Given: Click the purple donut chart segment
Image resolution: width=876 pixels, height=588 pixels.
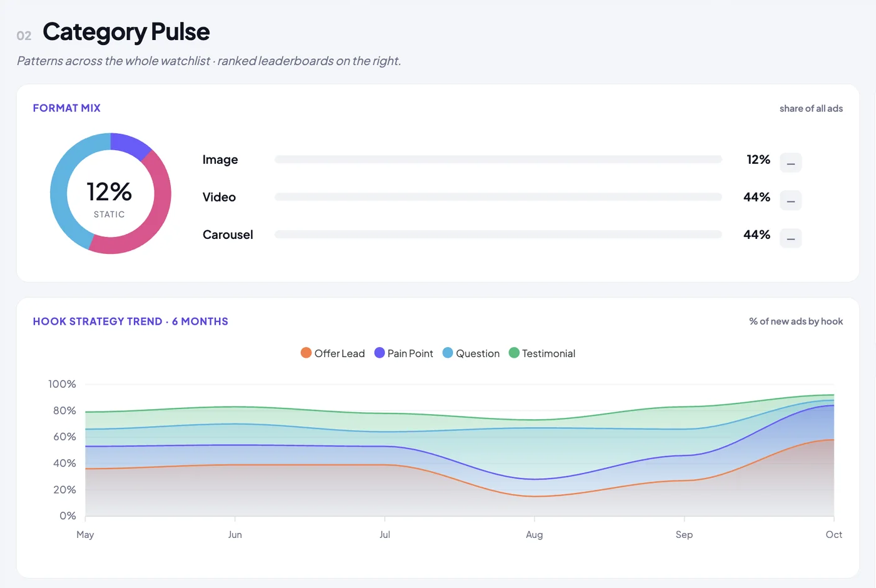Looking at the screenshot, I should click(x=130, y=144).
